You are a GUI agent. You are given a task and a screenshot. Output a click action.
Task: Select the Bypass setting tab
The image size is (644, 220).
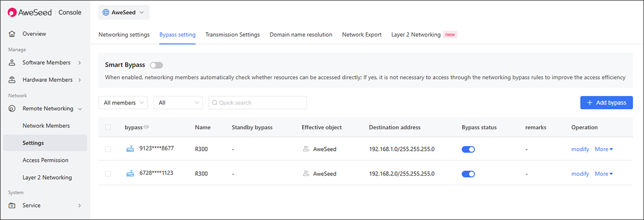click(x=178, y=34)
